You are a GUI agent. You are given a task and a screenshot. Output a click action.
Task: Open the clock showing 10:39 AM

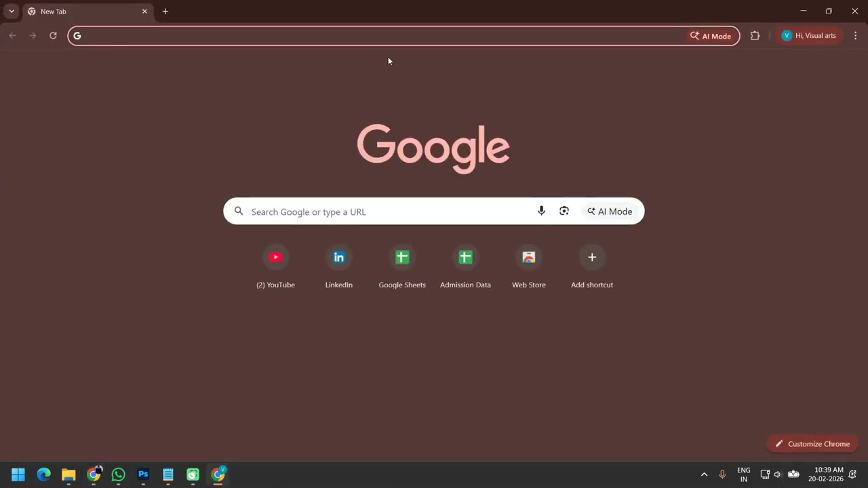826,474
